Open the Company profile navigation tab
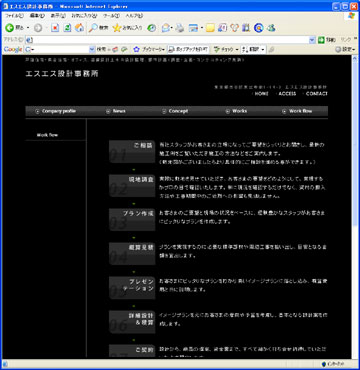Viewport: 360px width, 370px height. tap(56, 111)
